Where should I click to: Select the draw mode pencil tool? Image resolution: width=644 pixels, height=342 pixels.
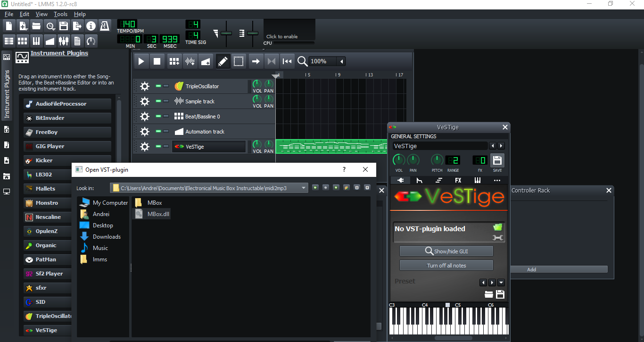click(223, 61)
